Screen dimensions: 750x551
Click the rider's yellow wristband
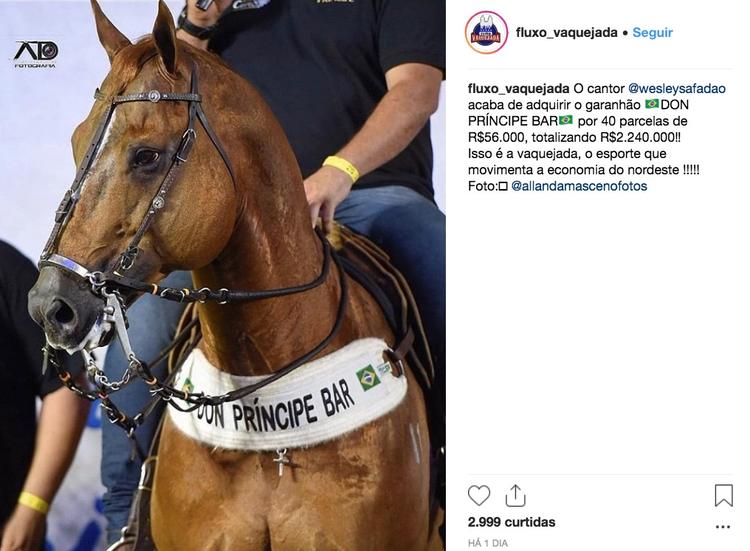(341, 168)
